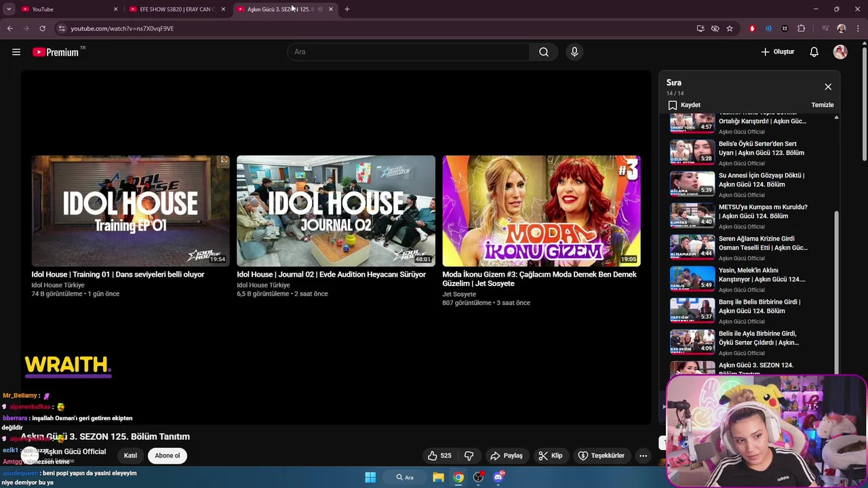868x488 pixels.
Task: Open Jet Sosyete channel link
Action: [459, 294]
